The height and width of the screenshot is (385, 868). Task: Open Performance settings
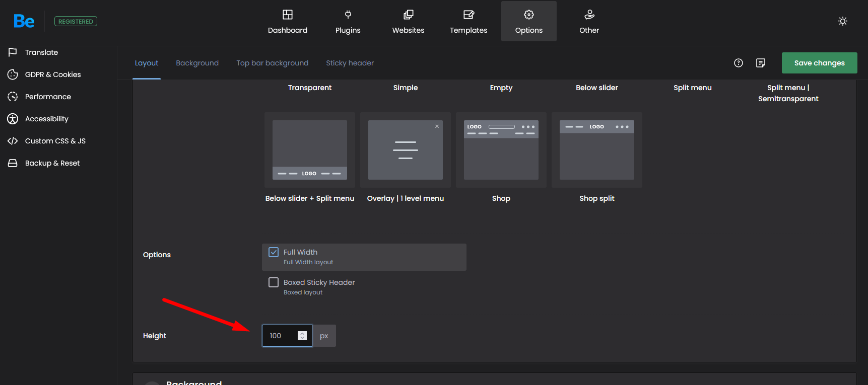pos(48,97)
